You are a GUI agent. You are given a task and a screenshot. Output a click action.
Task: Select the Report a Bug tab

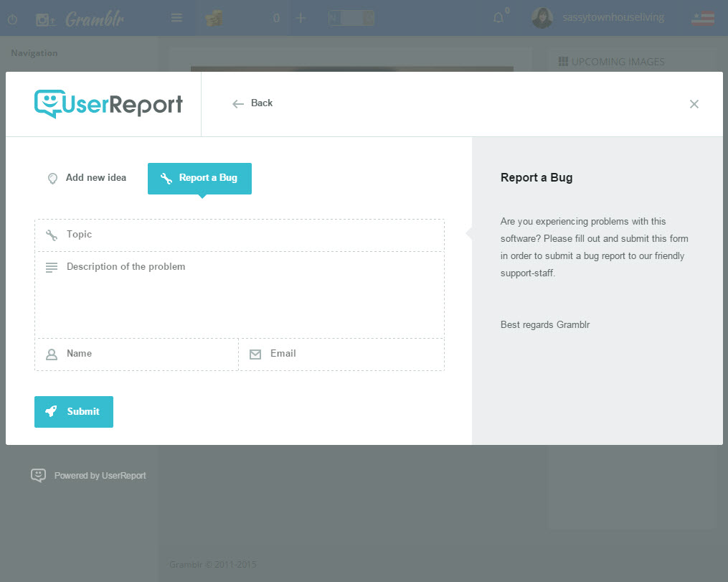(199, 178)
